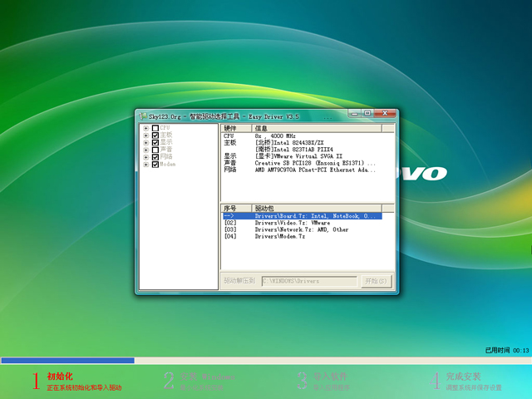The height and width of the screenshot is (399, 532).
Task: Expand the 网络 tree node
Action: 146,157
